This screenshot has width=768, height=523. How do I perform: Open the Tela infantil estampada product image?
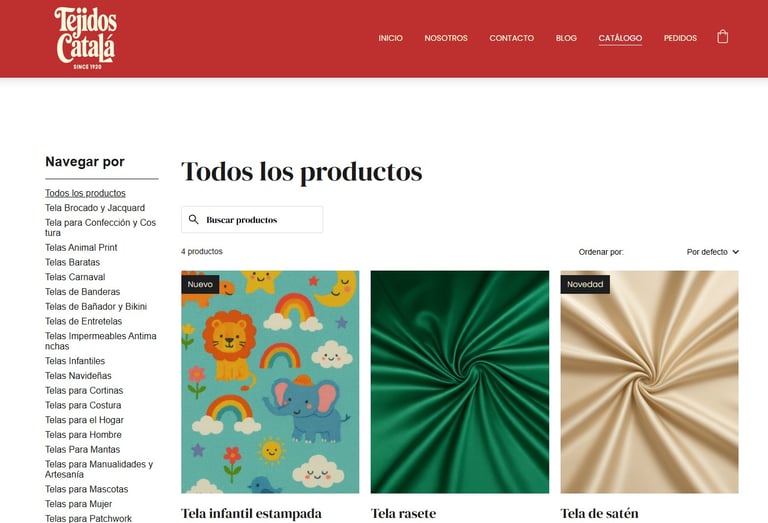pos(270,382)
